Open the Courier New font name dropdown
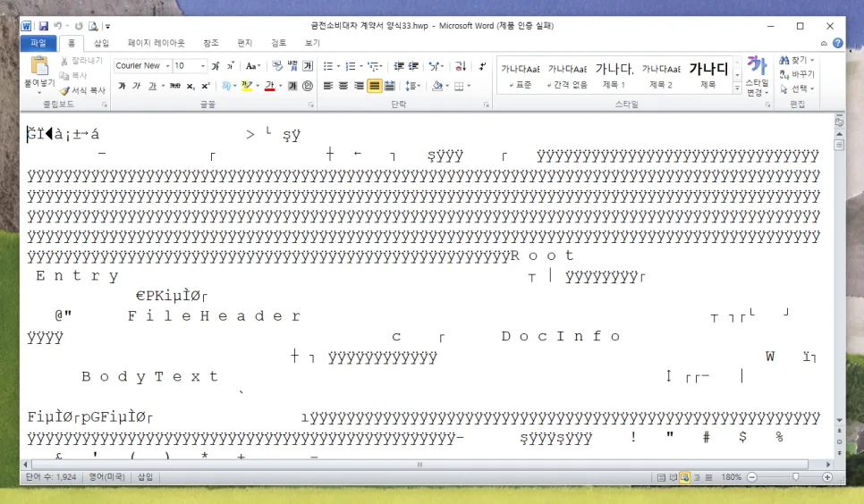 coord(167,66)
